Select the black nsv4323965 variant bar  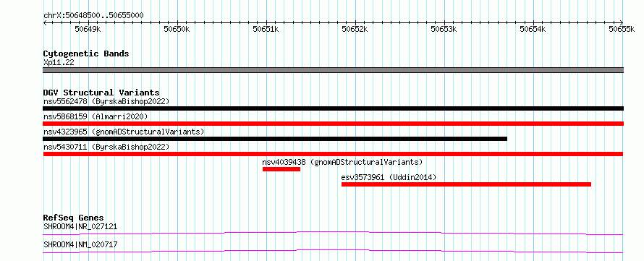coord(275,139)
